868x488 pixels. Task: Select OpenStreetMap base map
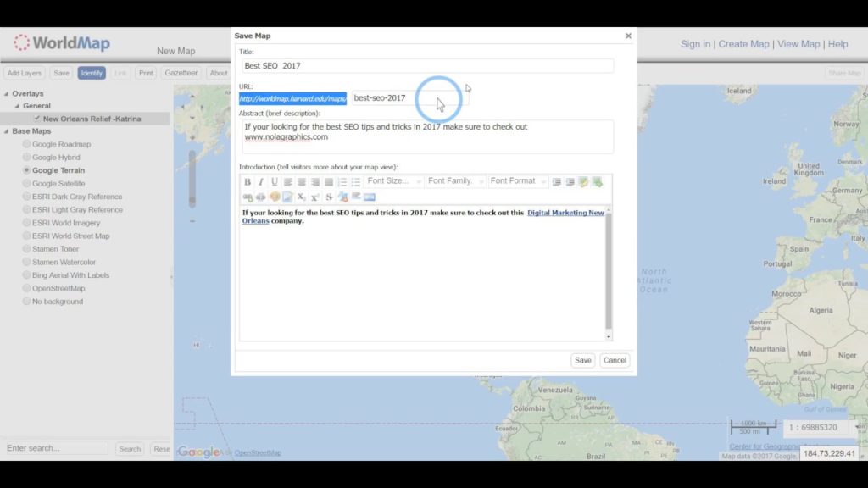(26, 288)
